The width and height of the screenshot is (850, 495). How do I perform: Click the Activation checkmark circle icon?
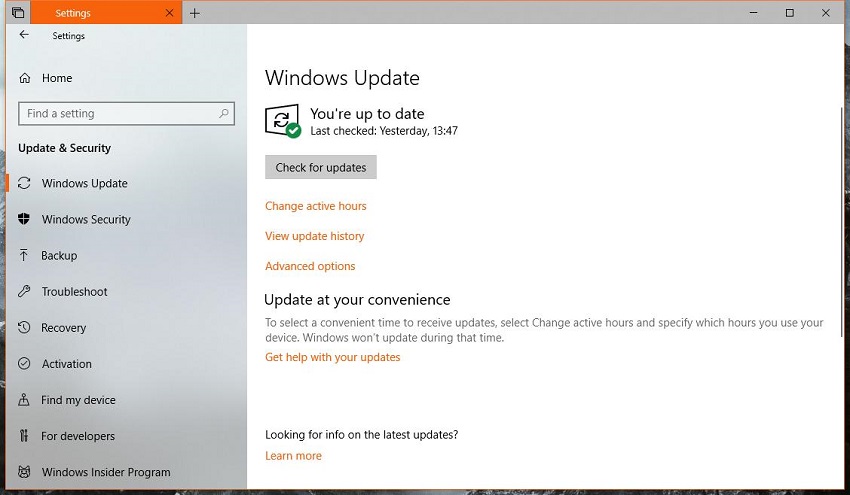pyautogui.click(x=24, y=364)
